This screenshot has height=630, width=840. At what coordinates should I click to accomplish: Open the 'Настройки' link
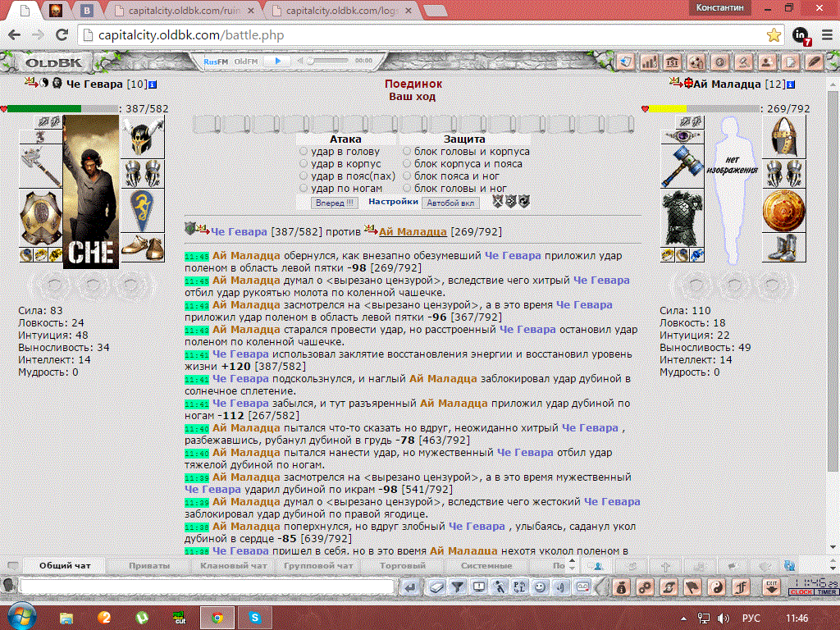pos(393,202)
